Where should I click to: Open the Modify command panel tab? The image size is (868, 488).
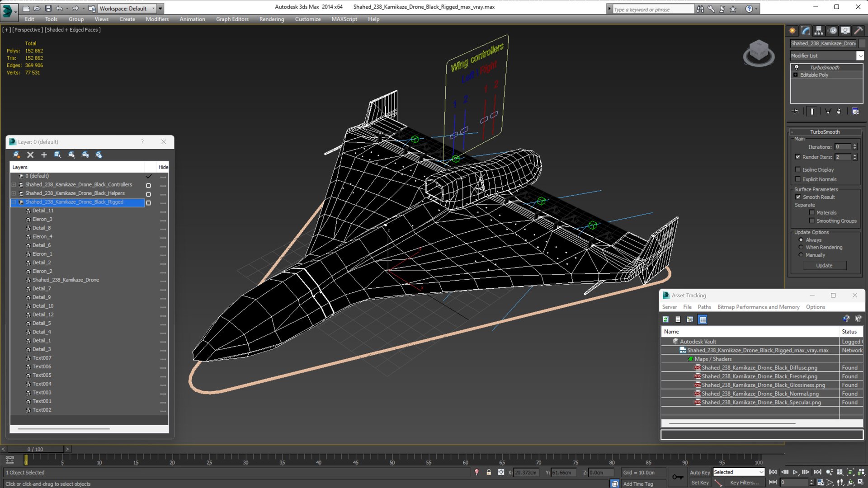(806, 31)
